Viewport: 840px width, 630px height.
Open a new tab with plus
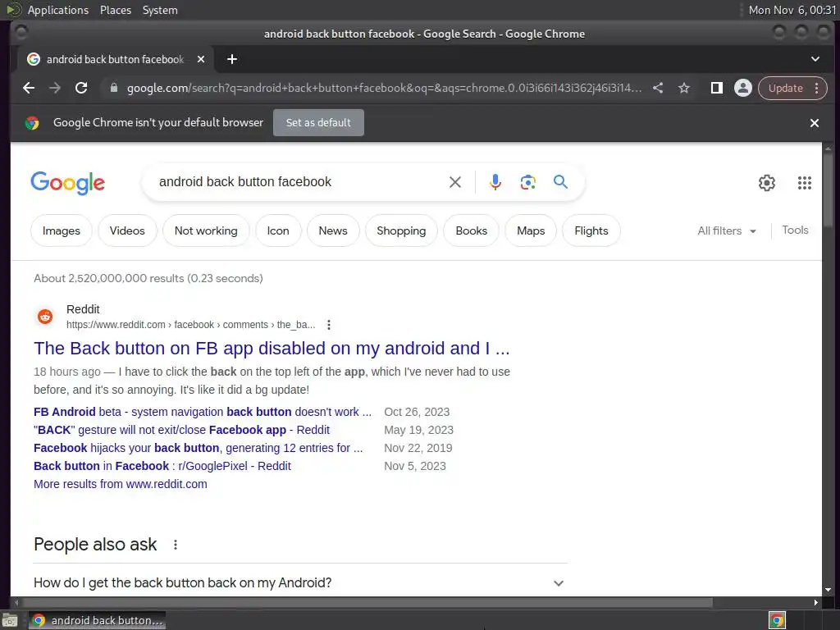[232, 59]
